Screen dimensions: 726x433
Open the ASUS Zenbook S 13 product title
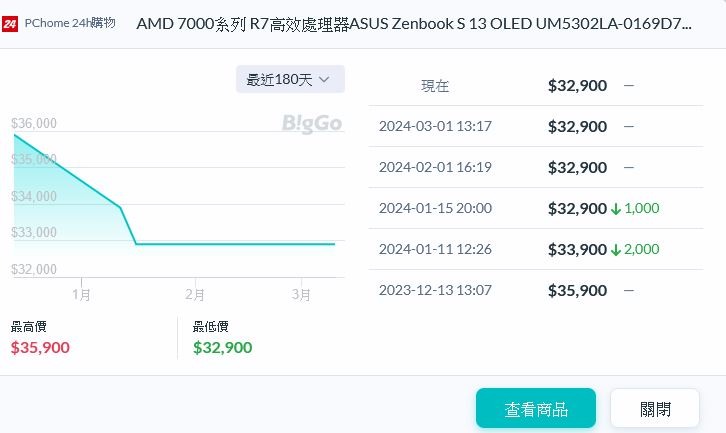[x=414, y=24]
